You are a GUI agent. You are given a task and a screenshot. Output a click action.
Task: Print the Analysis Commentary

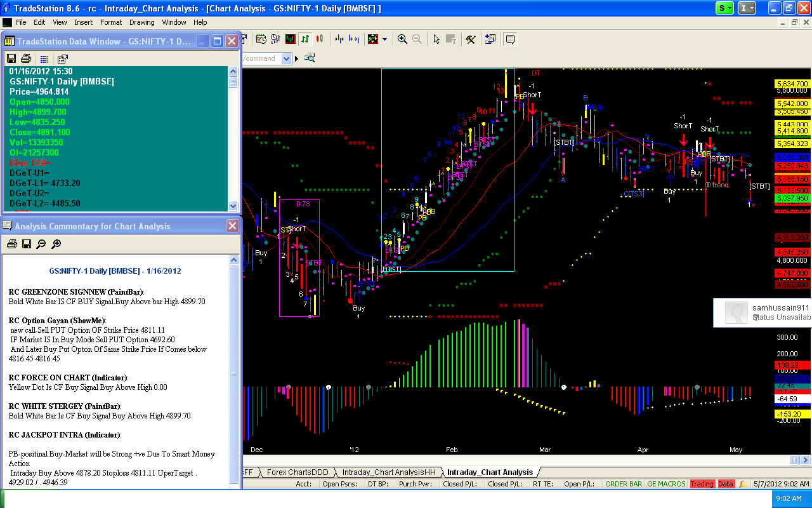[11, 244]
